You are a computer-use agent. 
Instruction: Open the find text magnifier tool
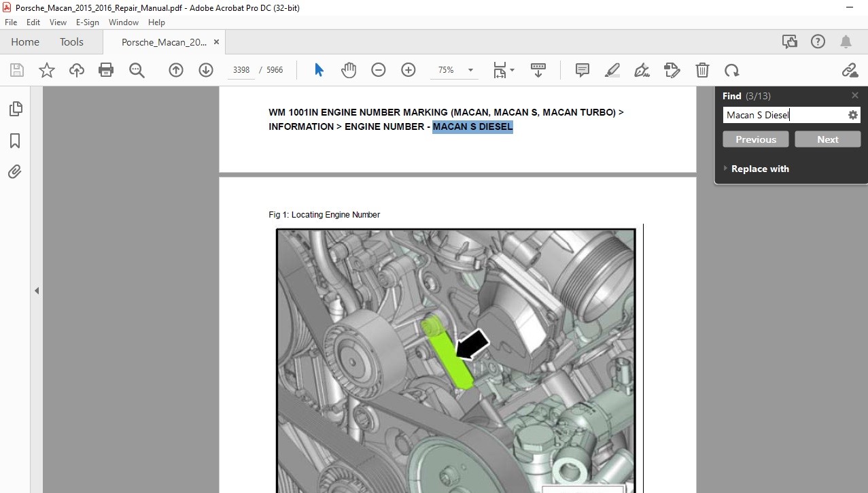pyautogui.click(x=137, y=70)
